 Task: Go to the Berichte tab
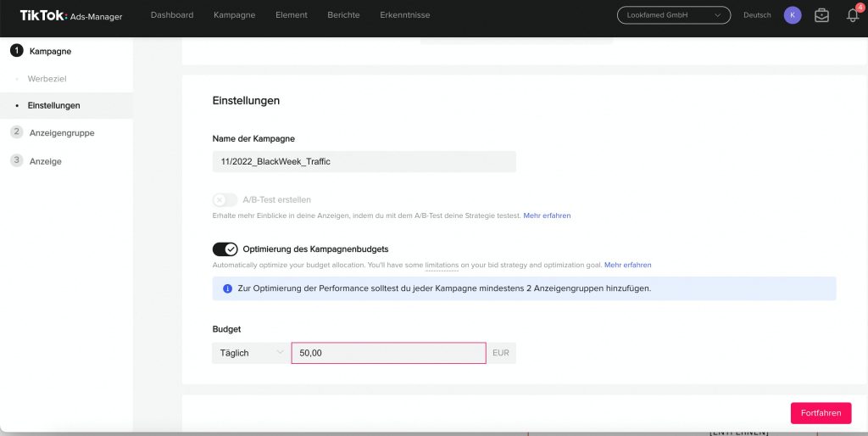click(x=343, y=15)
